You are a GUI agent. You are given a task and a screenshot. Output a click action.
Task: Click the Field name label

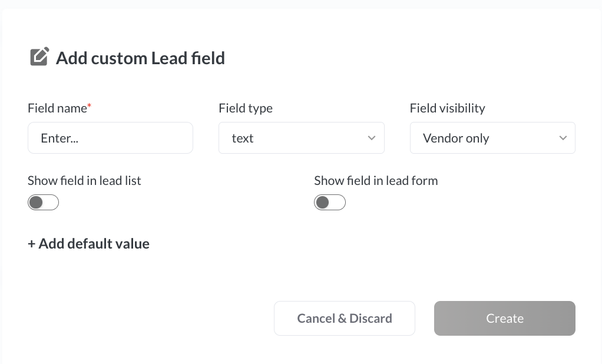click(57, 108)
